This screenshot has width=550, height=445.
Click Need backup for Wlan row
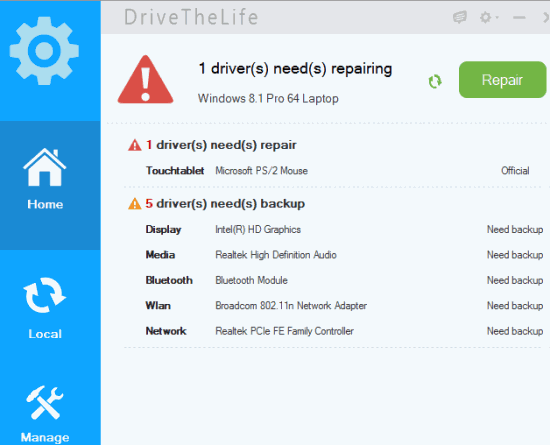pos(515,306)
